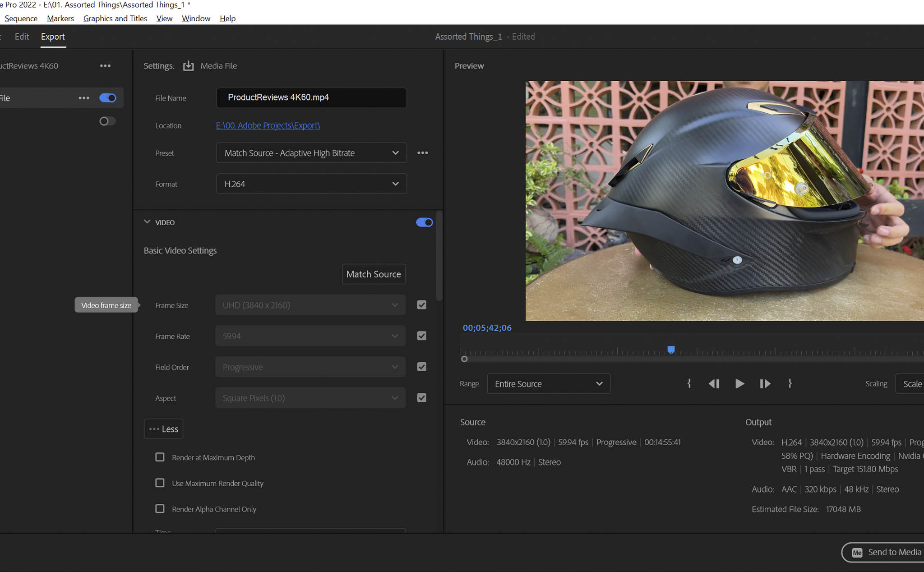
Task: Click the Match Source button
Action: click(374, 274)
